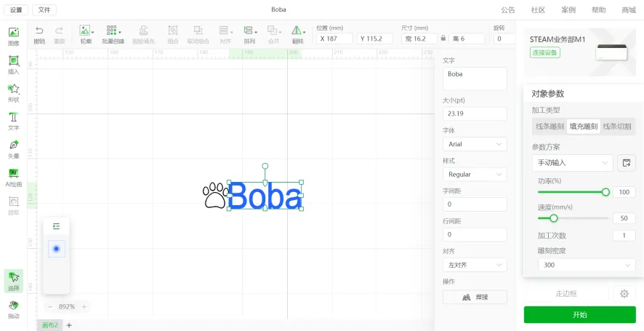This screenshot has width=644, height=331.
Task: Click the 重做 redo icon
Action: [x=60, y=31]
